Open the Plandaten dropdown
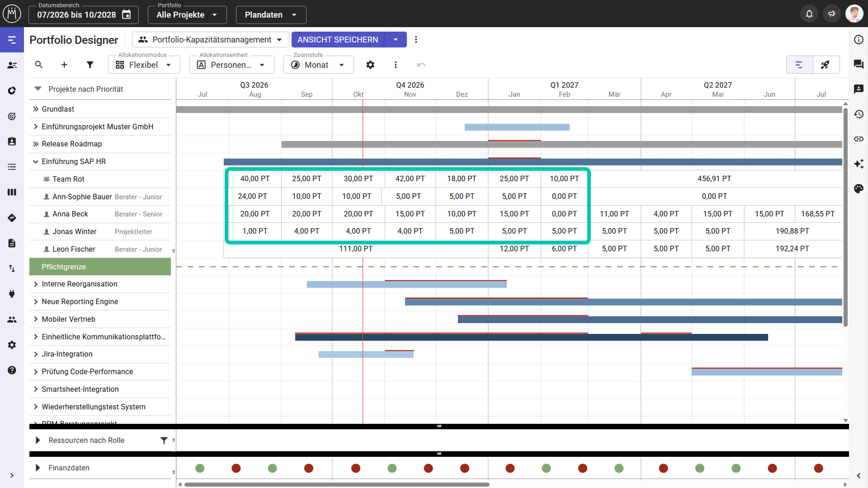The height and width of the screenshot is (488, 868). coord(271,15)
